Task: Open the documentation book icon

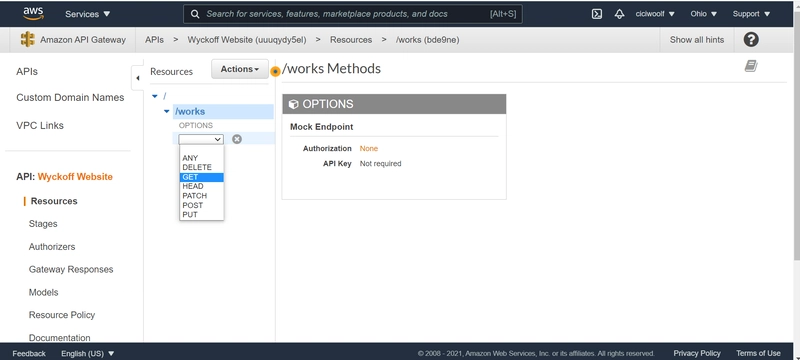Action: pos(751,66)
